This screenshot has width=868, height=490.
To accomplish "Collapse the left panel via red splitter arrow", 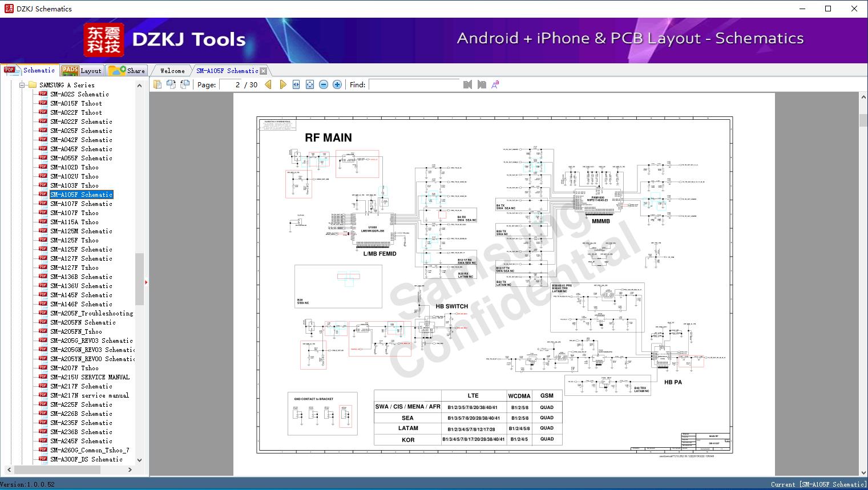I will [x=146, y=282].
